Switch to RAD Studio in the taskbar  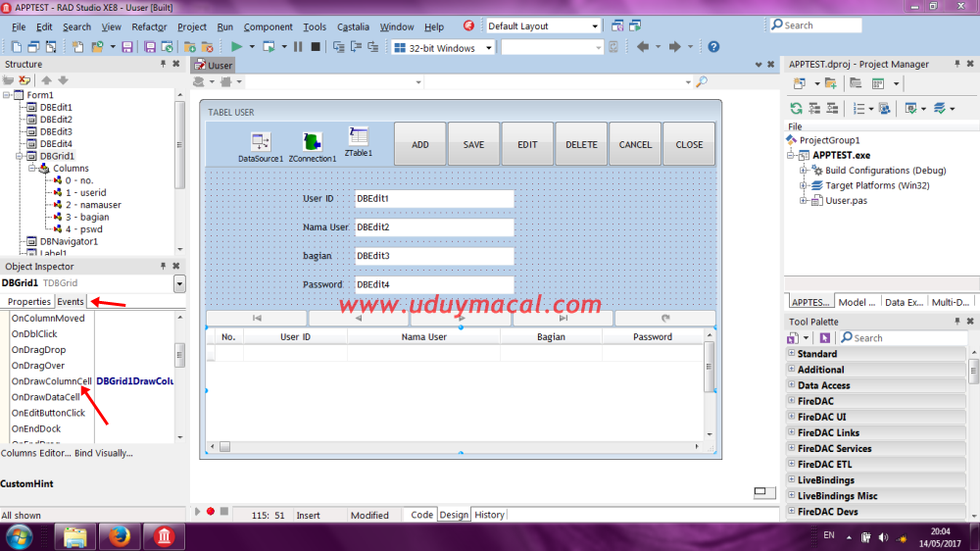coord(164,536)
